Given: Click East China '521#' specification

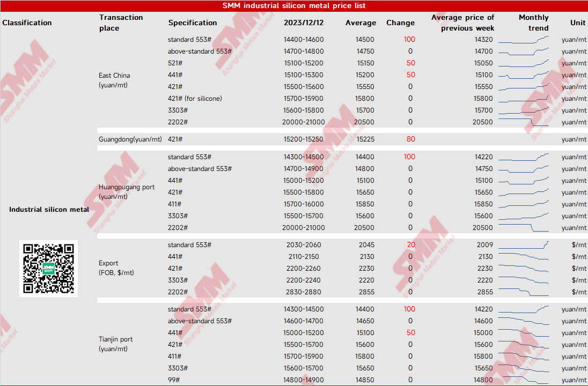Looking at the screenshot, I should [x=175, y=63].
